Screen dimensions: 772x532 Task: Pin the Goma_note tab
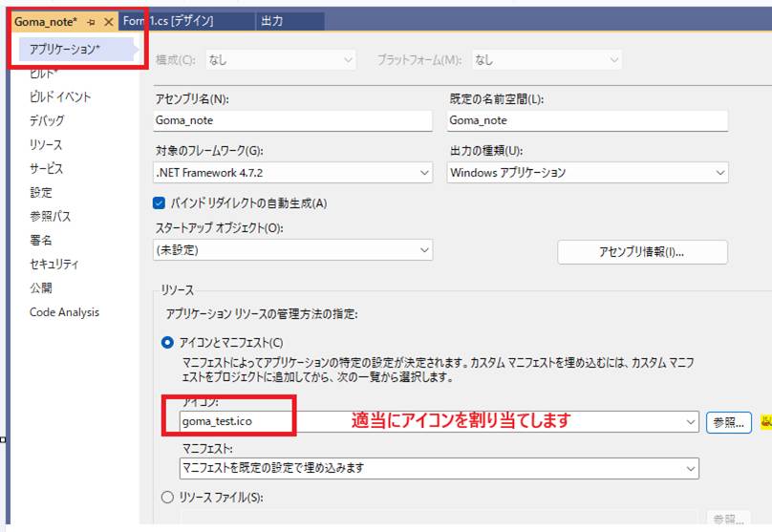tap(92, 21)
